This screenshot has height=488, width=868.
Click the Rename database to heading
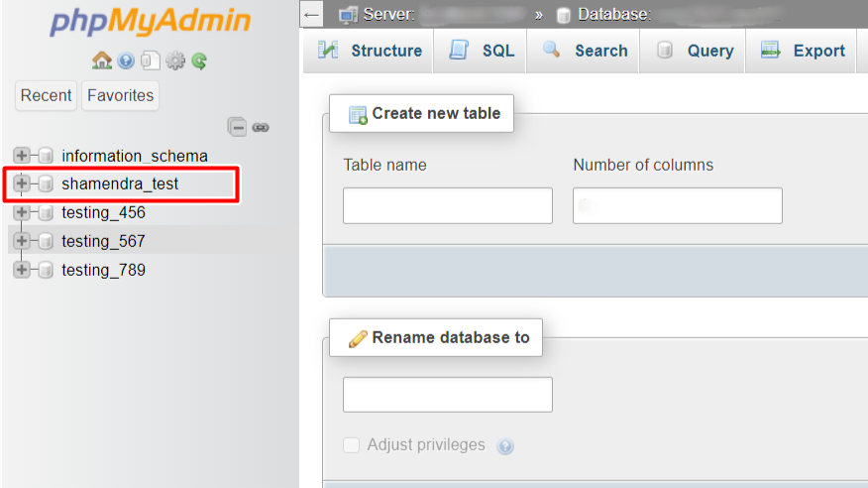coord(436,337)
